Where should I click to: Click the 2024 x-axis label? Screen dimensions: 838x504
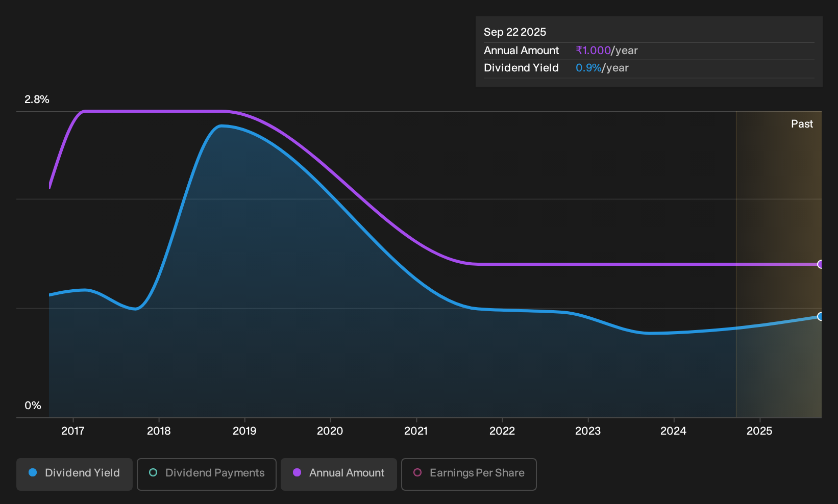point(674,431)
